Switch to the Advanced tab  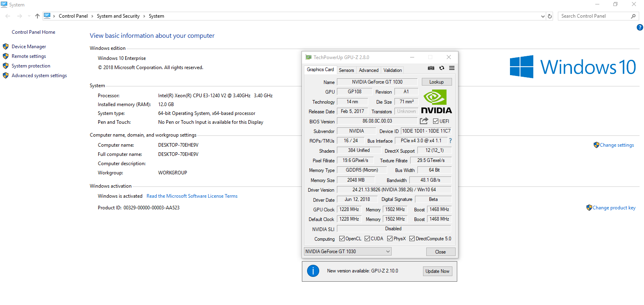pyautogui.click(x=369, y=70)
